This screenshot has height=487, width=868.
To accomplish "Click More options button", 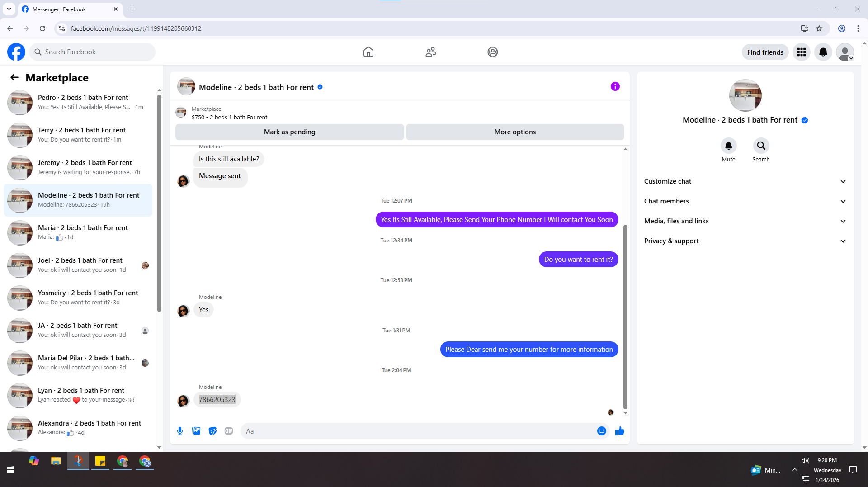I will tap(515, 132).
